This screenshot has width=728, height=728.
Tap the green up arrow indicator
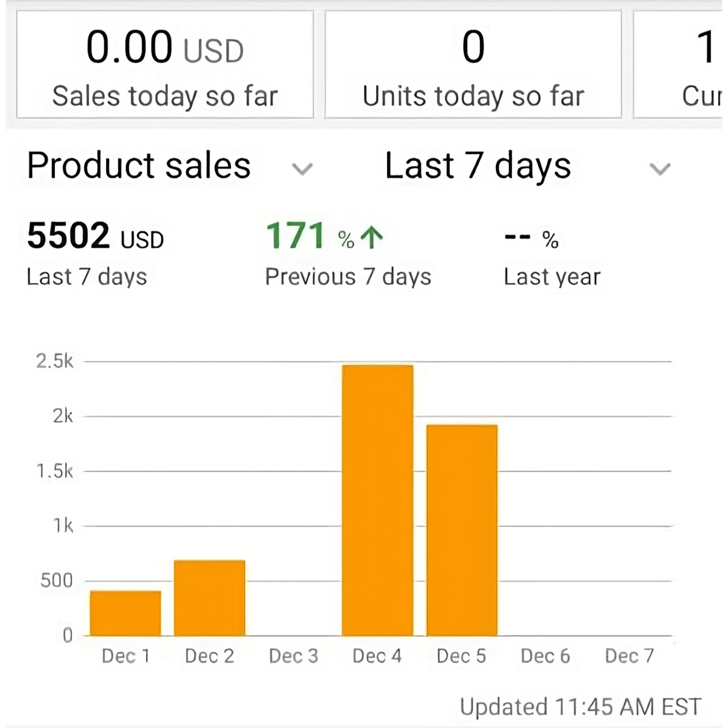(372, 237)
